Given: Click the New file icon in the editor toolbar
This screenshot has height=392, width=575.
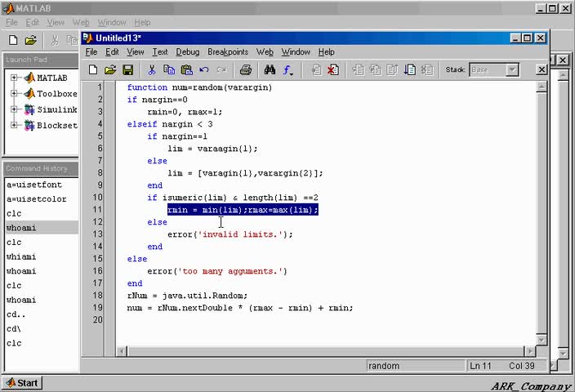Looking at the screenshot, I should pyautogui.click(x=93, y=69).
